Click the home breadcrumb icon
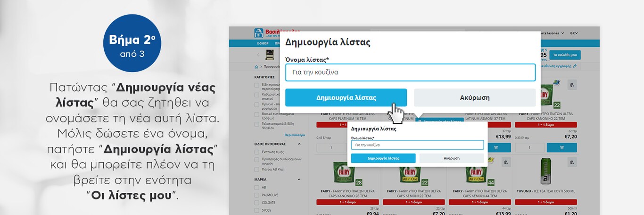644x215 pixels. 256,67
